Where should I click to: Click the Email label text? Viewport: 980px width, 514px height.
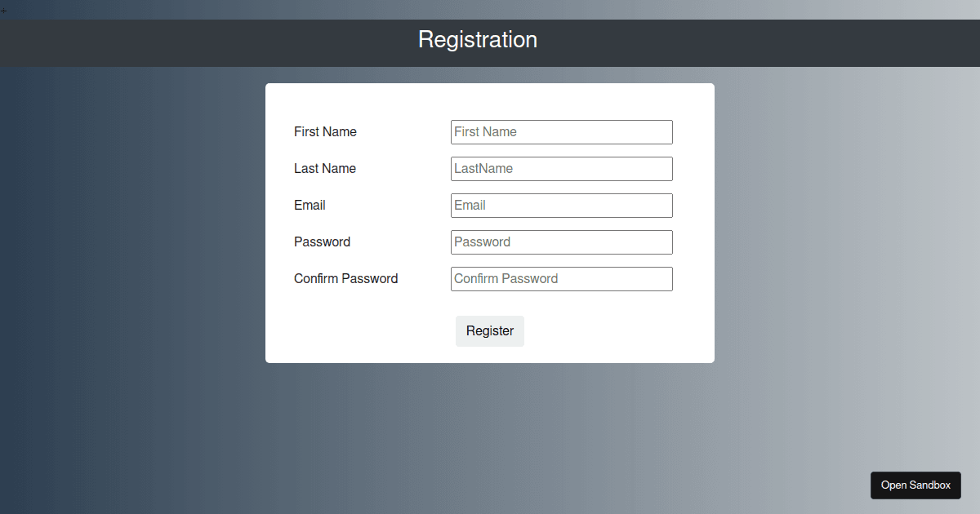(310, 206)
